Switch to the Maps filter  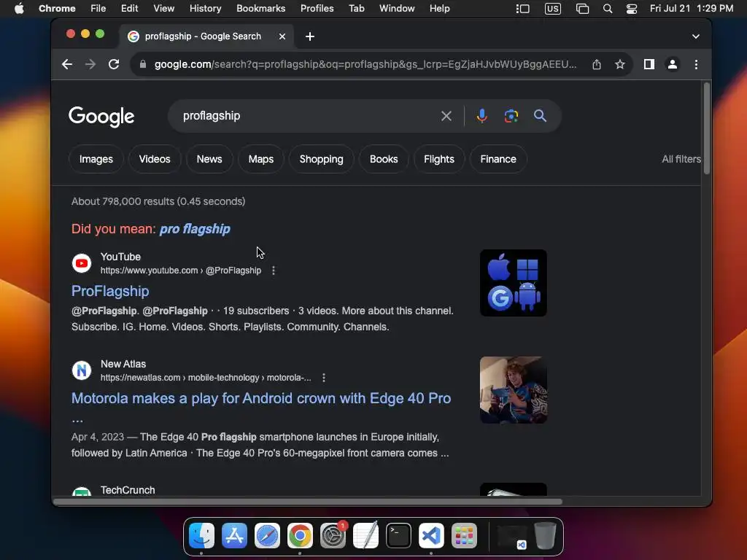[260, 159]
